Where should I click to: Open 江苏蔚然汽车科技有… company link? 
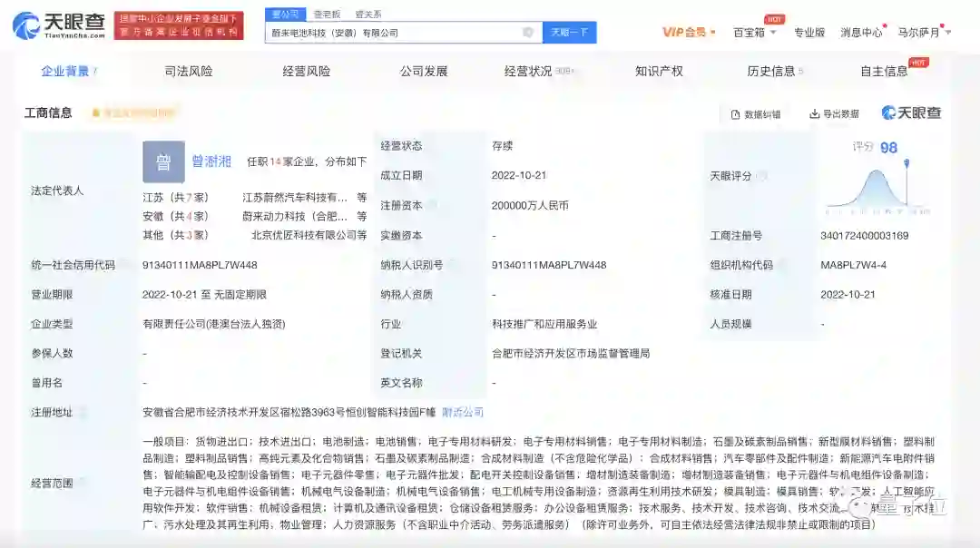coord(294,198)
